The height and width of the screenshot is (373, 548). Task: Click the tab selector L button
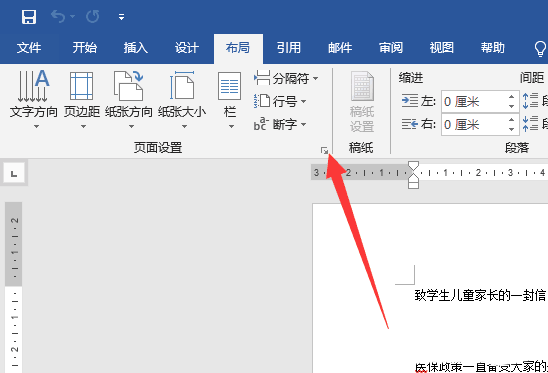(14, 173)
